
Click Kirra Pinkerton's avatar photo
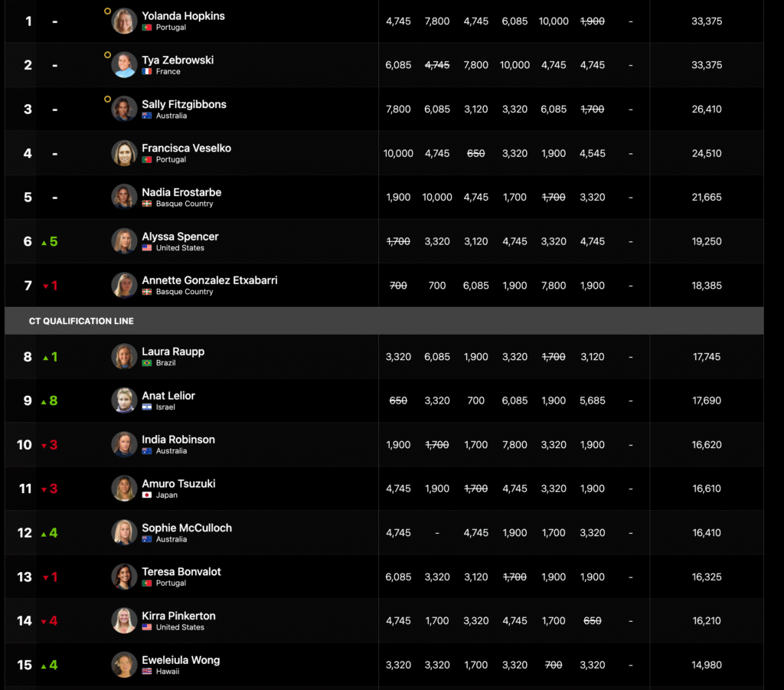tap(124, 620)
